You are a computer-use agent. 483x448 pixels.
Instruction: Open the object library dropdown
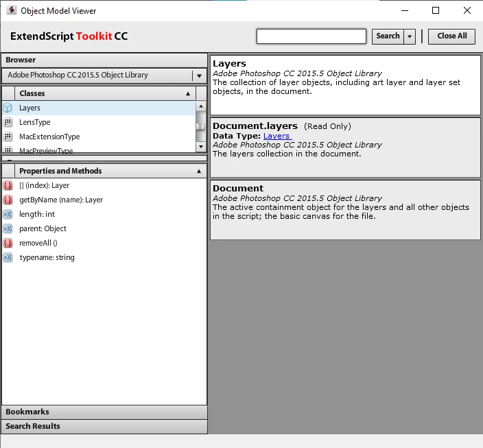199,75
